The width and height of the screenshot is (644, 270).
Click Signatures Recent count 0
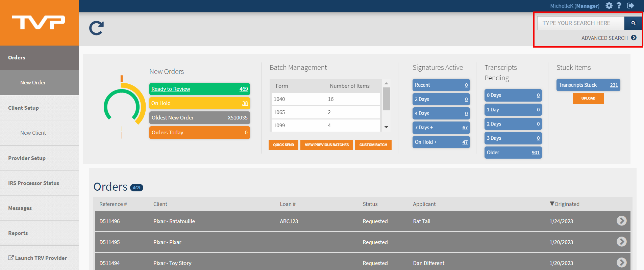tap(466, 85)
